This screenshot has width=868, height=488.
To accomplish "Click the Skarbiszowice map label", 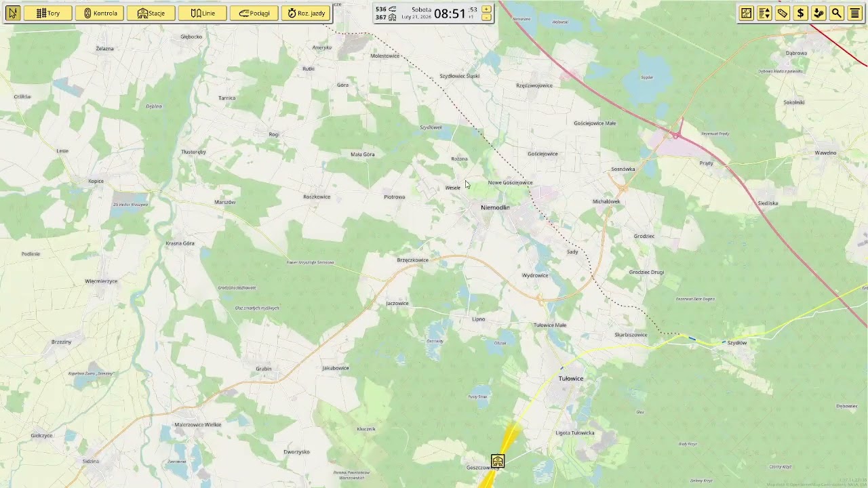I will (631, 335).
